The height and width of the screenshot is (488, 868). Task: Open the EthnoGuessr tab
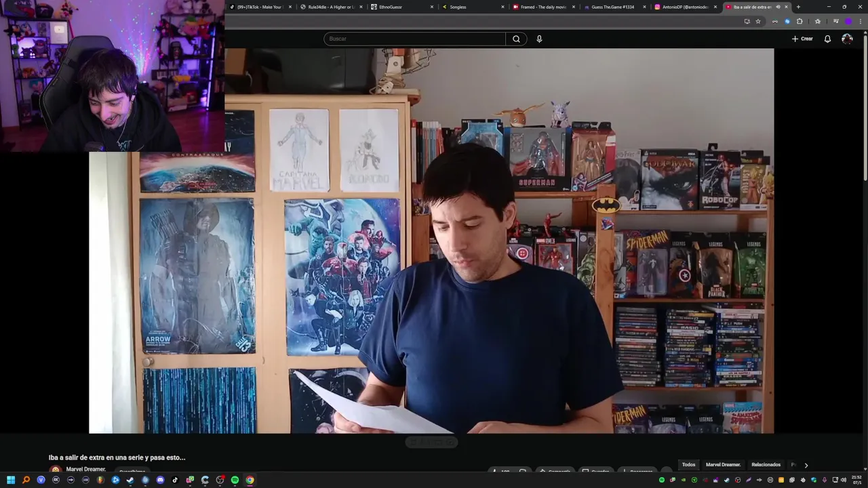coord(401,7)
